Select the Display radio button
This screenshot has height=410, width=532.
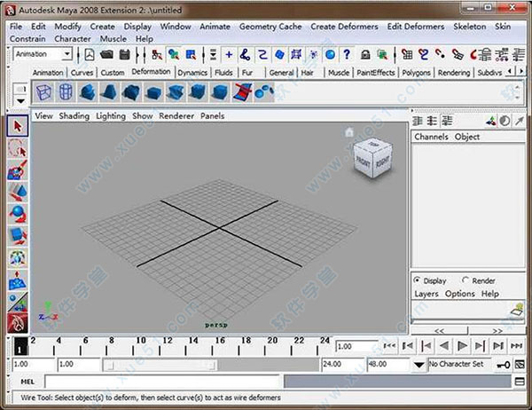[x=417, y=280]
